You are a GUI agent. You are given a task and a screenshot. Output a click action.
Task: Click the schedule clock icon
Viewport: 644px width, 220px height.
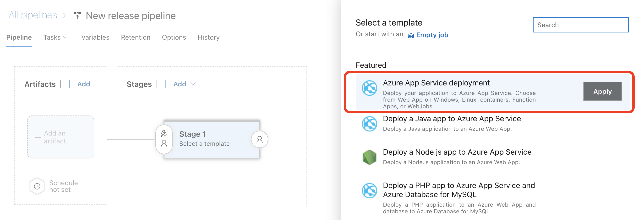coord(37,186)
